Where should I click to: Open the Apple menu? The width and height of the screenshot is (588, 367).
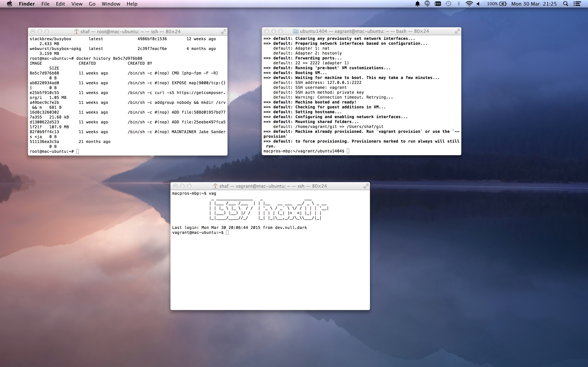9,4
